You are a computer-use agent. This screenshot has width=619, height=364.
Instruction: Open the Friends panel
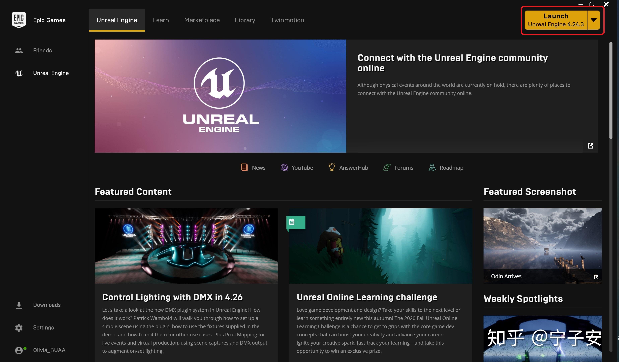[42, 50]
